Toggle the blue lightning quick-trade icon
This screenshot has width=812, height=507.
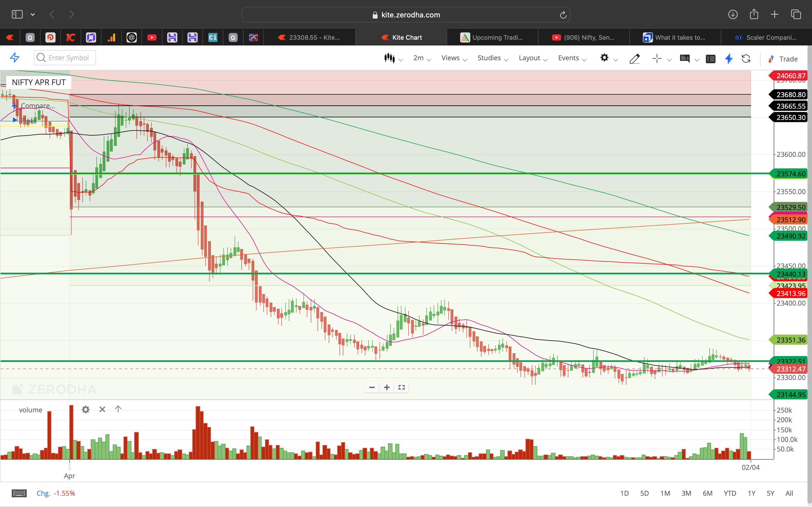pyautogui.click(x=729, y=59)
